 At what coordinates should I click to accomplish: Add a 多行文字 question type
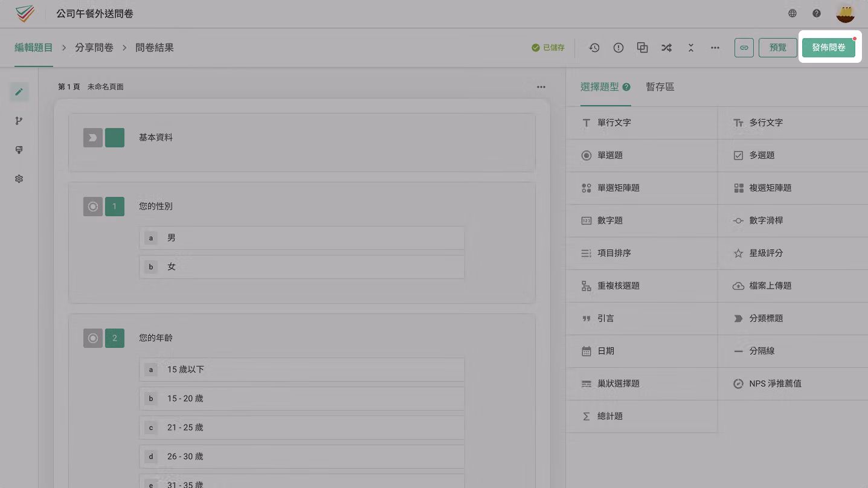point(793,123)
